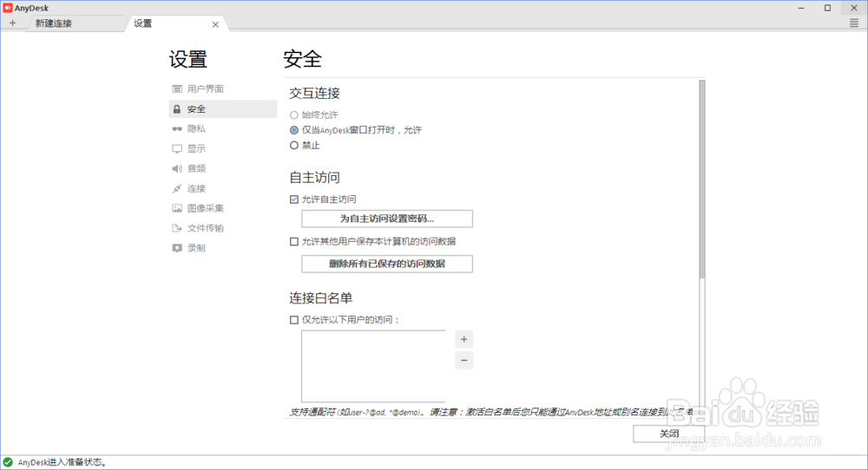Click the 交互连接 section heading
868x470 pixels.
tap(314, 94)
